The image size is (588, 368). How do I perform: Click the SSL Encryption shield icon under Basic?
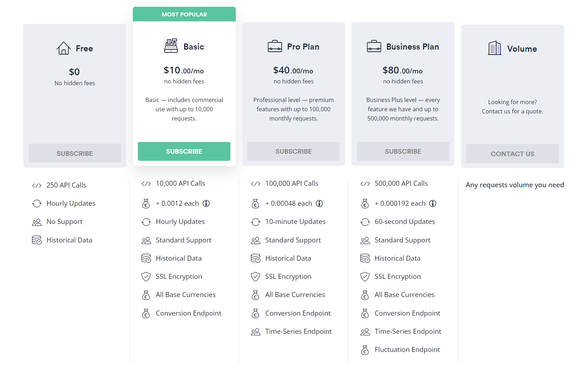pyautogui.click(x=146, y=276)
